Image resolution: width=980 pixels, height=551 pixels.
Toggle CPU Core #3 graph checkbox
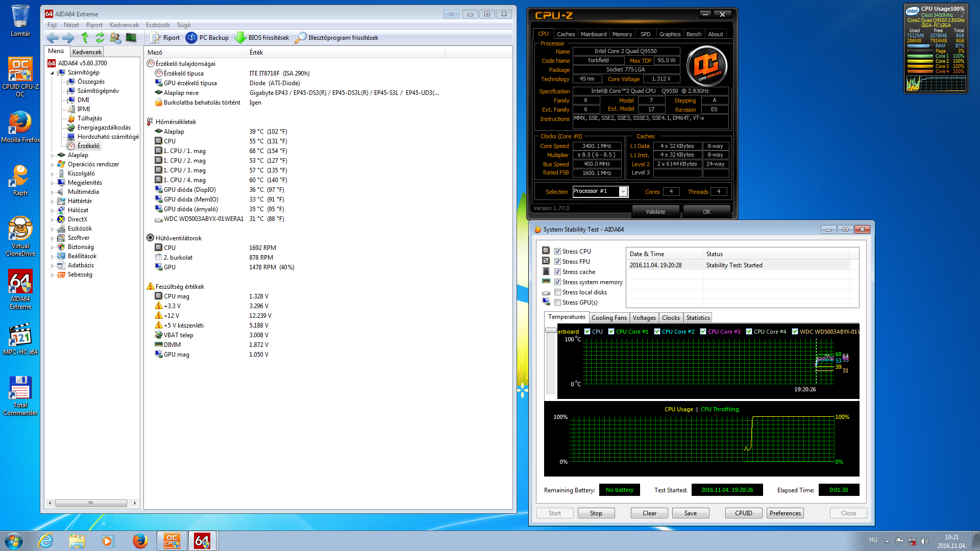point(703,332)
